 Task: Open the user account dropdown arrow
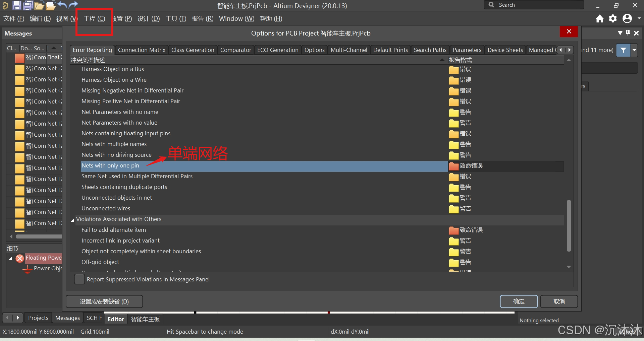click(639, 18)
